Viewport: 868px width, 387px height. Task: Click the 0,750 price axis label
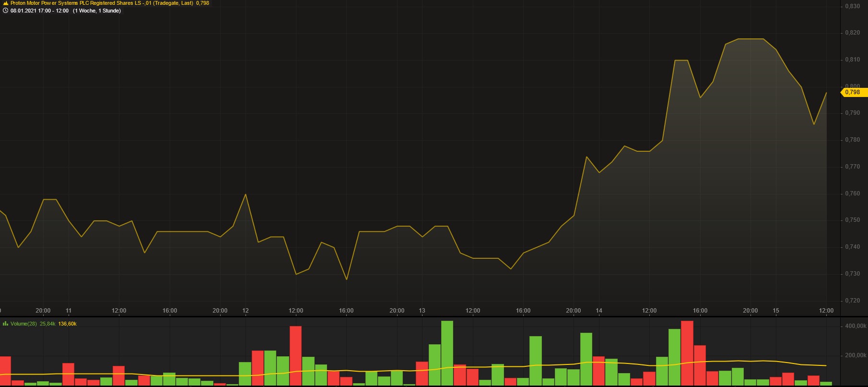pos(852,220)
